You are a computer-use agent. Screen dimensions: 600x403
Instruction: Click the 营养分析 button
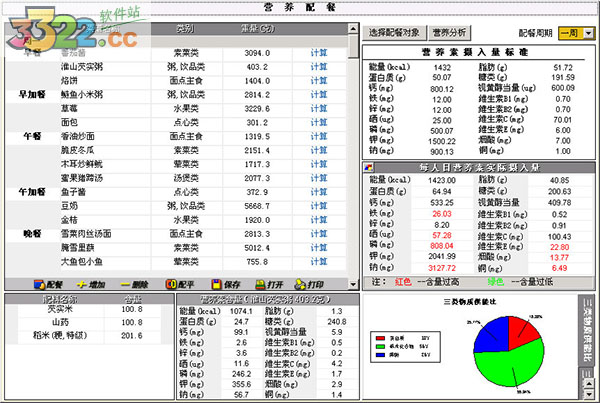click(449, 33)
